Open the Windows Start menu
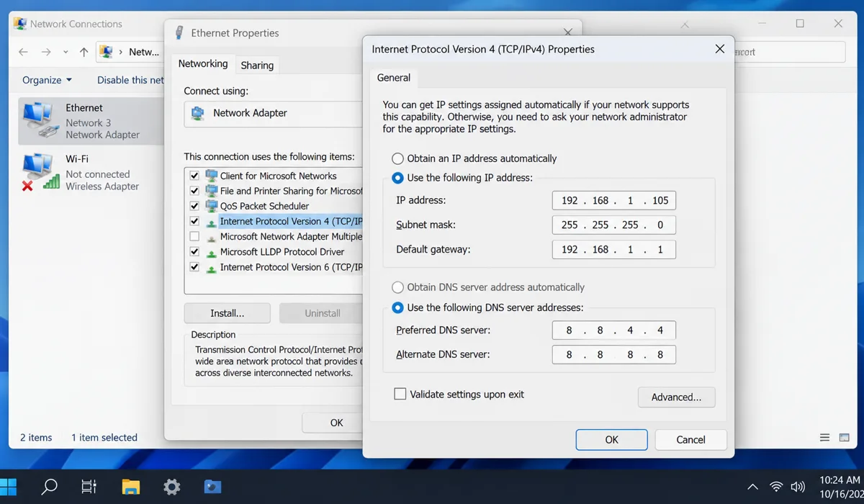Viewport: 864px width, 504px height. pos(9,487)
